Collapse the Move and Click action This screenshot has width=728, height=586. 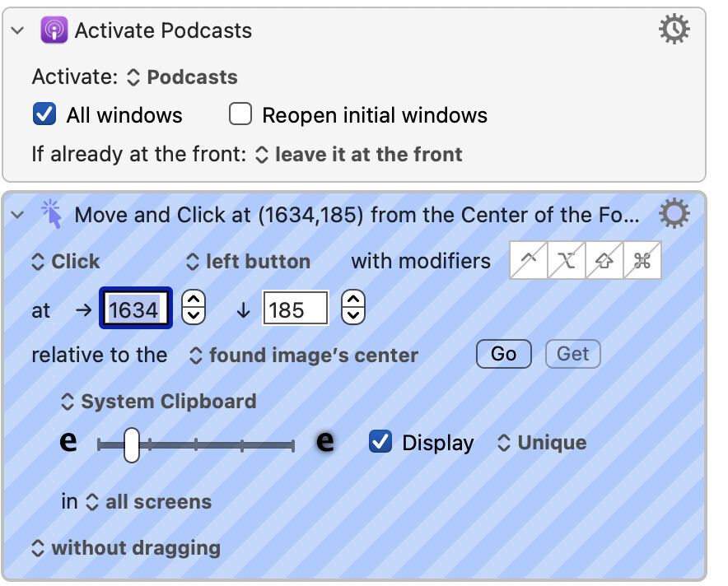coord(17,215)
